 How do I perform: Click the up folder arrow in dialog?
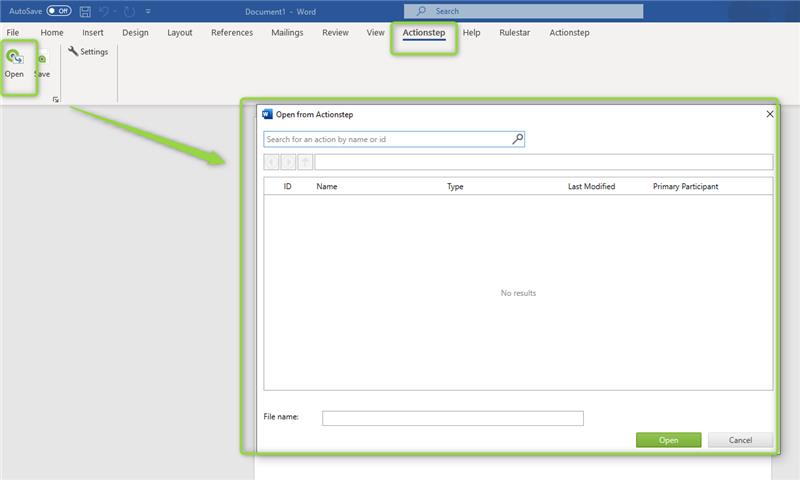point(305,162)
